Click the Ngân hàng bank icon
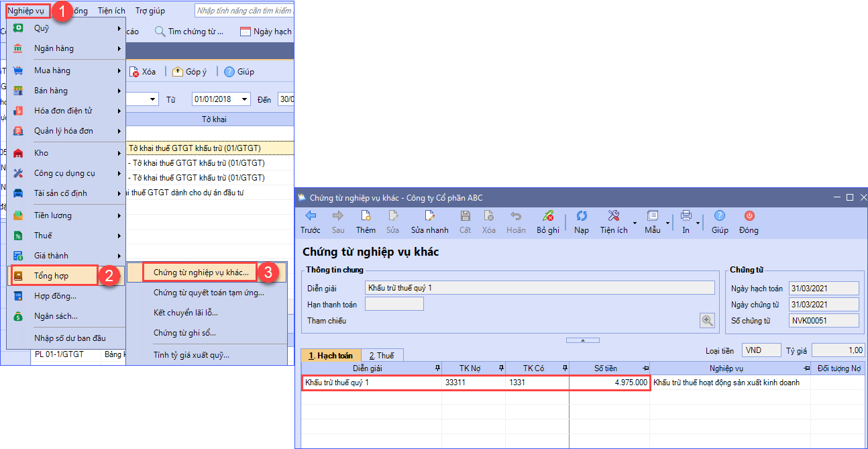This screenshot has width=868, height=449. 19,48
